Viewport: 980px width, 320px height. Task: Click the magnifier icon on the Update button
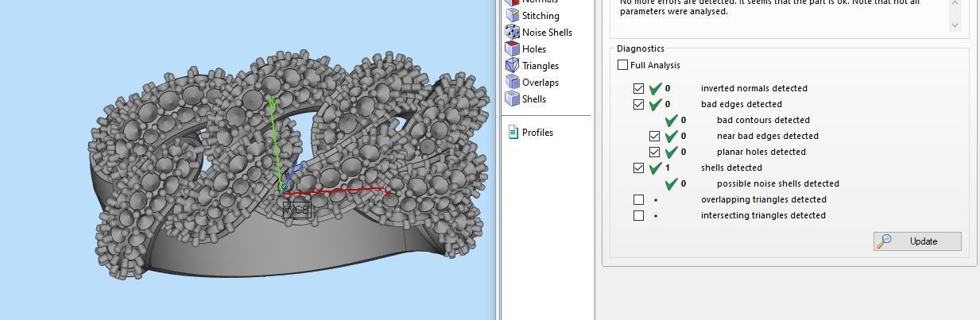click(x=884, y=241)
